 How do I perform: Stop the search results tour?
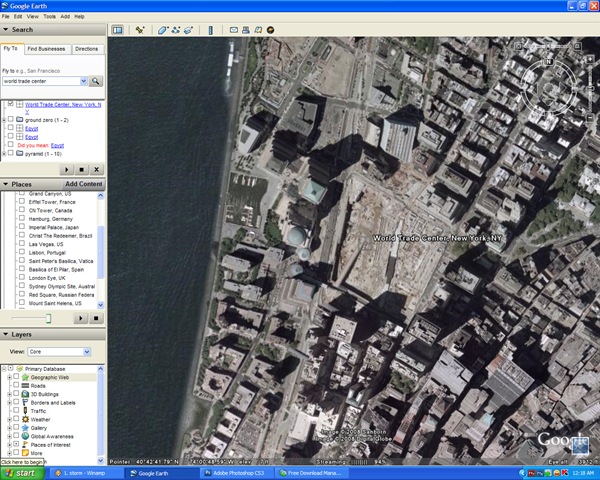pyautogui.click(x=82, y=170)
